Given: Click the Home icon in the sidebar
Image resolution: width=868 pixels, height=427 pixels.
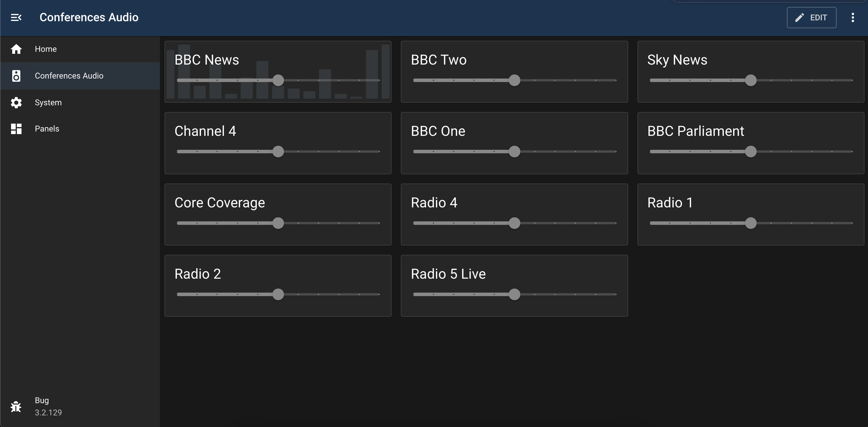Looking at the screenshot, I should click(16, 49).
